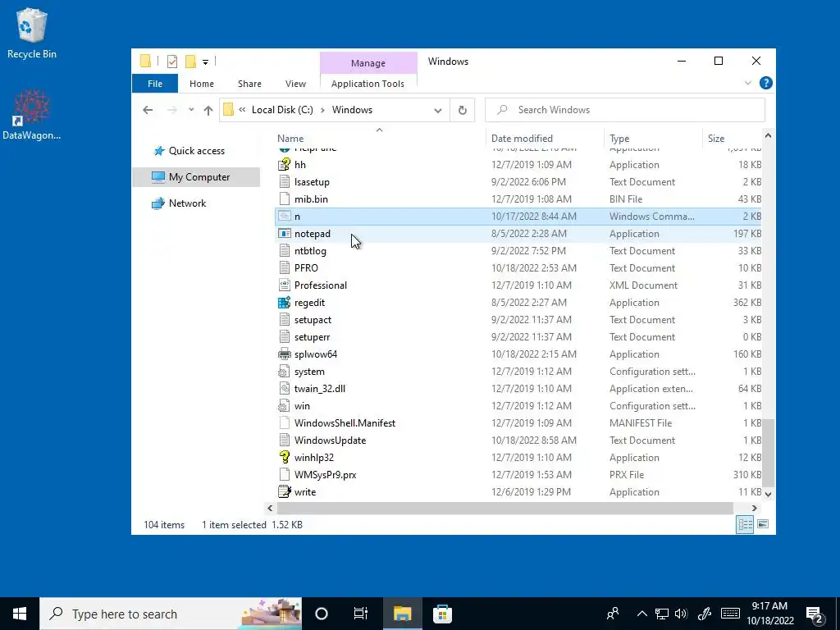Open the volume control in tray
Viewport: 840px width, 630px height.
[x=681, y=614]
